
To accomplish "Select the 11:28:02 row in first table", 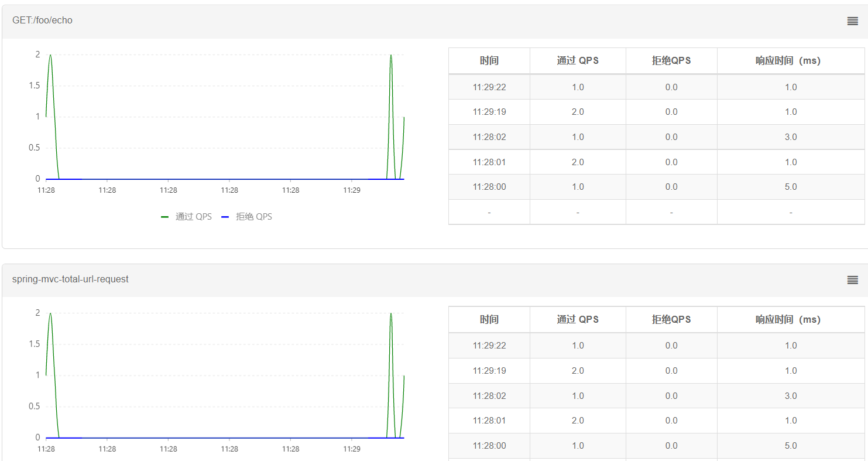I will pyautogui.click(x=657, y=137).
